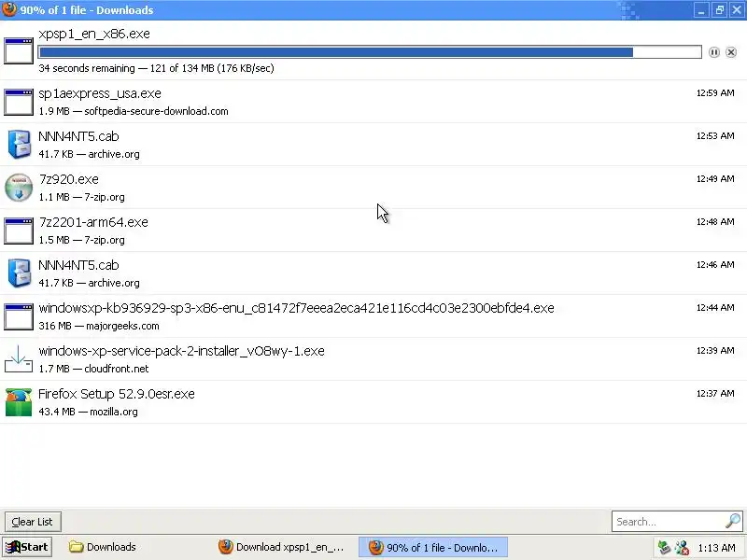This screenshot has height=560, width=747.
Task: Click the xpsp1_en_x86.exe download progress bar
Action: (370, 52)
